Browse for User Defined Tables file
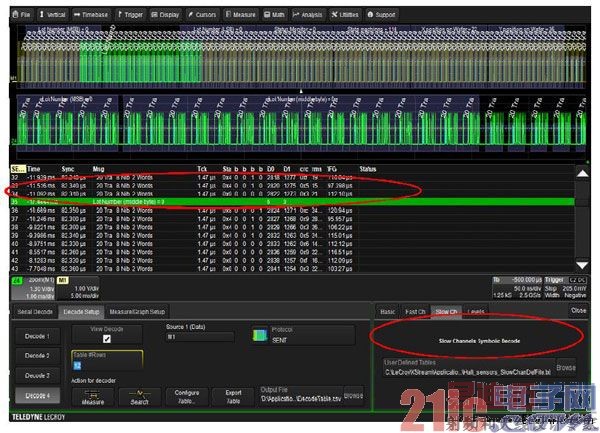600x433 pixels. pyautogui.click(x=566, y=368)
